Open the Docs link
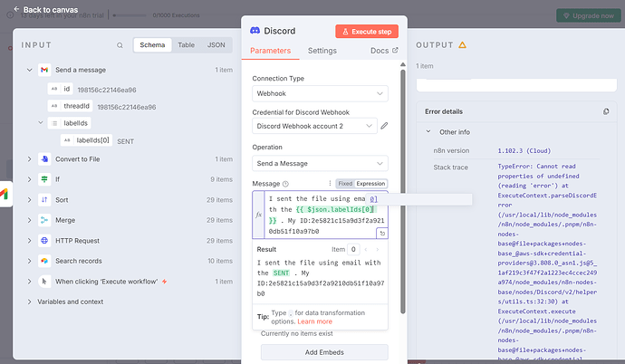 (x=384, y=51)
